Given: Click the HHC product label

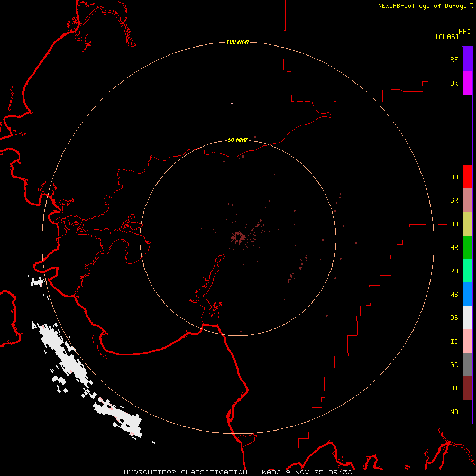Looking at the screenshot, I should pyautogui.click(x=465, y=32).
